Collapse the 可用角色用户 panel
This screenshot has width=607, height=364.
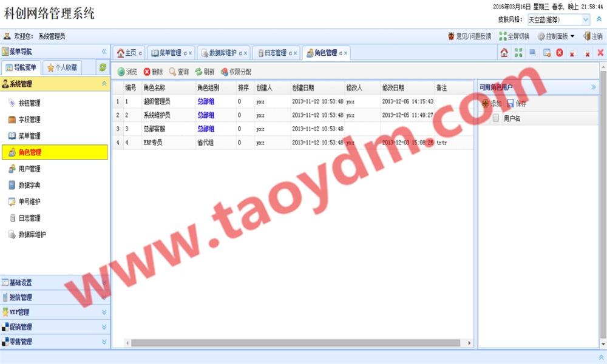(593, 87)
